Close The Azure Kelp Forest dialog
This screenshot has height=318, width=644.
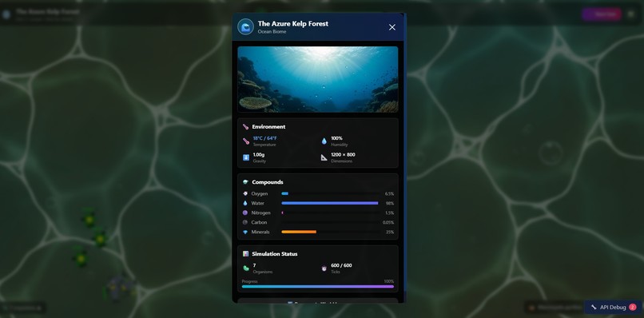392,27
